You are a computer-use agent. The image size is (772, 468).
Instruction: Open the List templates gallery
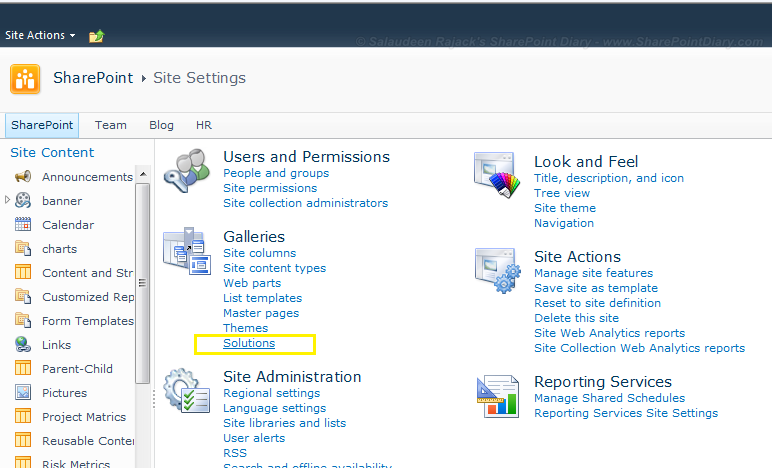pos(262,298)
